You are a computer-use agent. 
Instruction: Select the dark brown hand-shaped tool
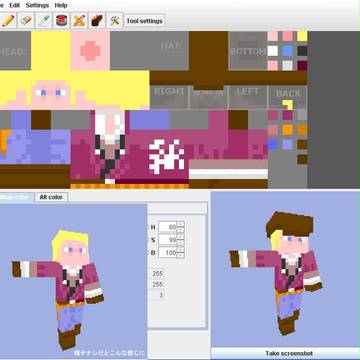(97, 21)
